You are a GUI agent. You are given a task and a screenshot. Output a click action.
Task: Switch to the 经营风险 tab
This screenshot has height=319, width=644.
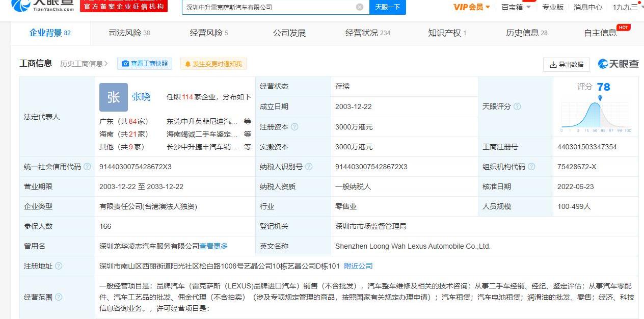click(209, 33)
